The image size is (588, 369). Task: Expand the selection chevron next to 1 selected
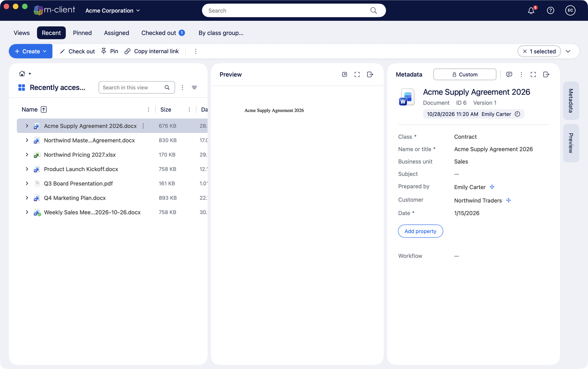pos(568,51)
